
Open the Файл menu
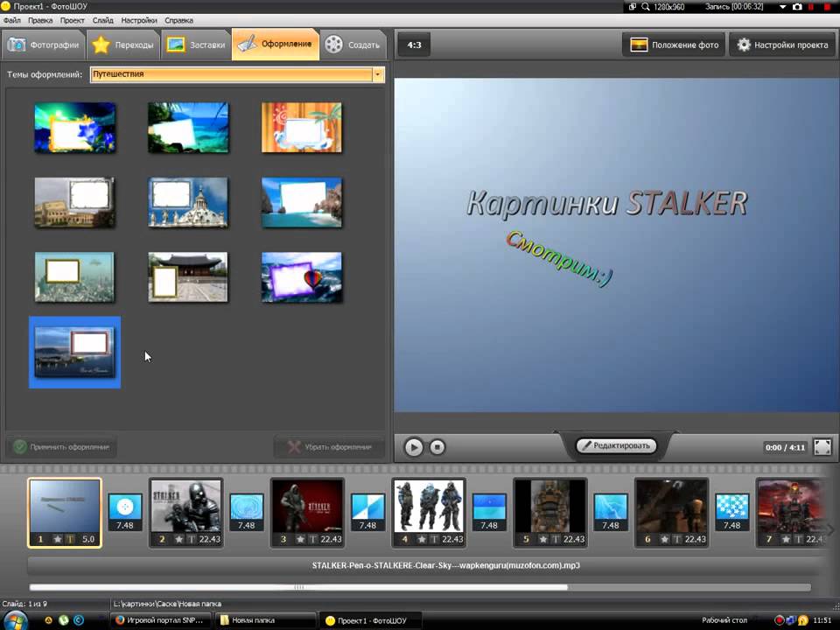[x=11, y=20]
